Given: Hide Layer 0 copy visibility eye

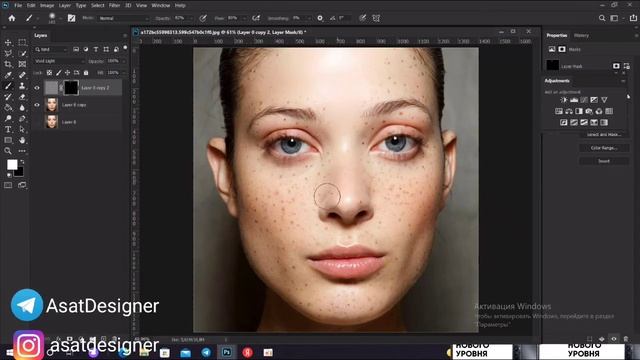Looking at the screenshot, I should pos(37,105).
